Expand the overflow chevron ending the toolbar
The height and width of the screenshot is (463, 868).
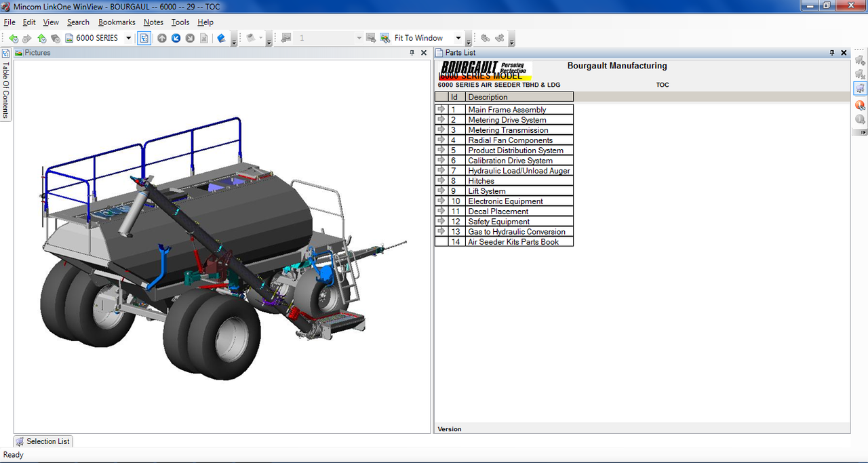(511, 39)
